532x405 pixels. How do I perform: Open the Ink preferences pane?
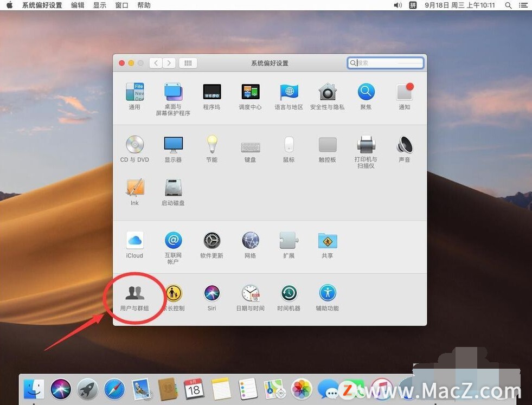(x=134, y=192)
